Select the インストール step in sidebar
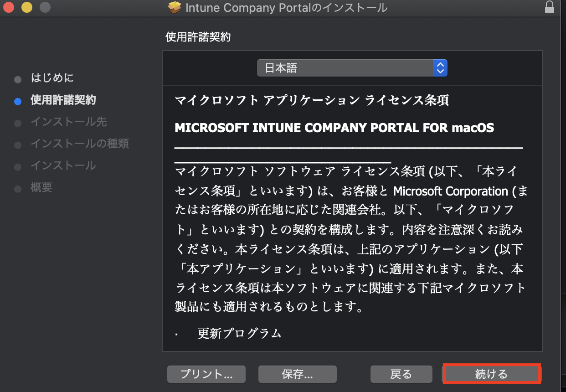566x392 pixels. tap(63, 165)
